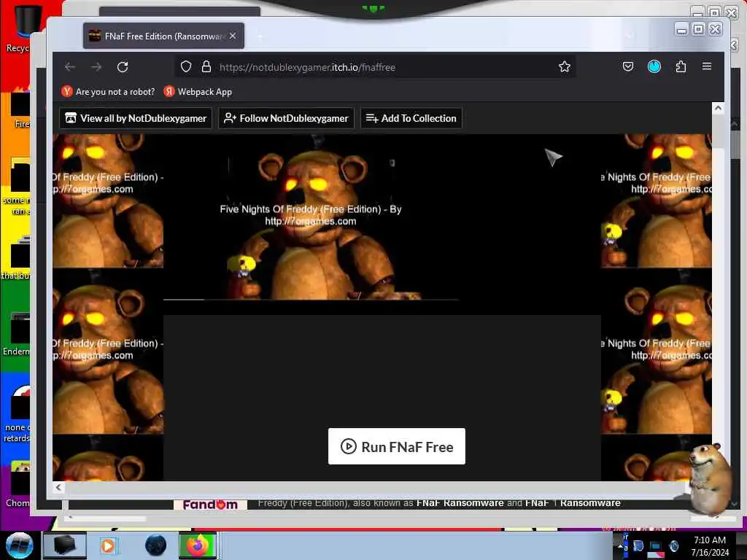Select the FNaF Free Edition tab

pos(163,36)
